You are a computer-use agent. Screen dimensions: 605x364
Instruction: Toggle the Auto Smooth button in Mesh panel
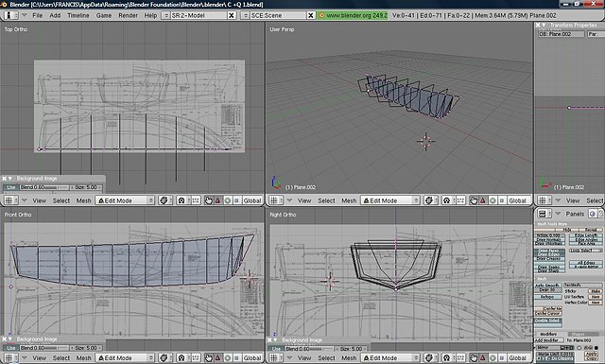547,286
